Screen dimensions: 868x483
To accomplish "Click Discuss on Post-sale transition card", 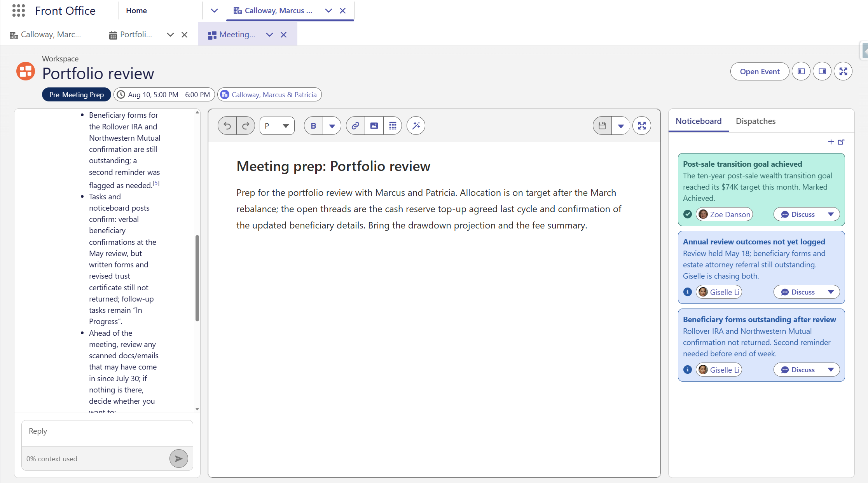I will 798,214.
